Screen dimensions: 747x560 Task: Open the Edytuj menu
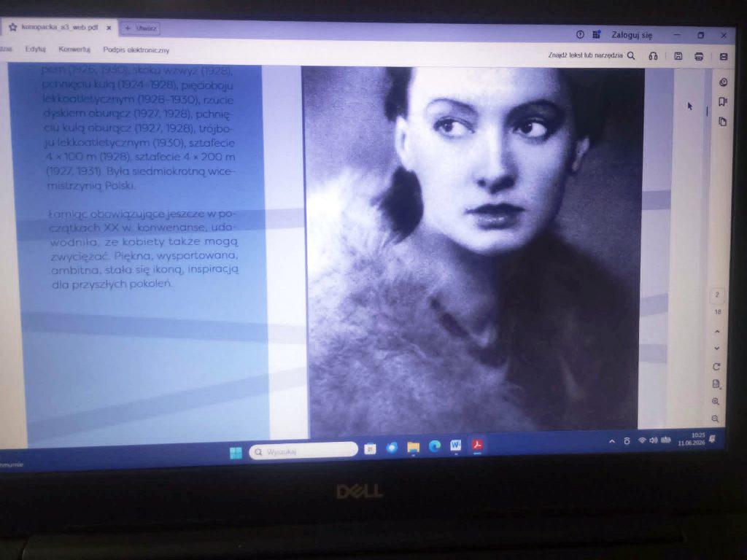pos(36,49)
